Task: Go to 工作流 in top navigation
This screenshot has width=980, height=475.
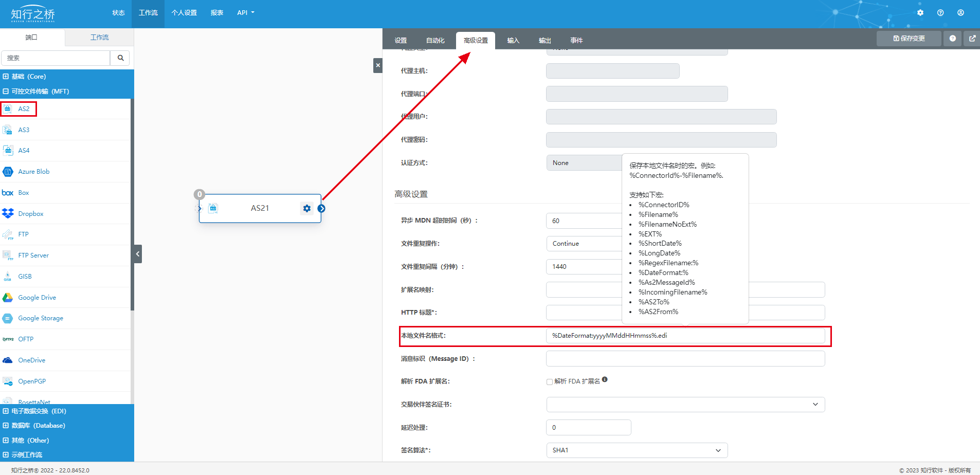Action: [x=148, y=13]
